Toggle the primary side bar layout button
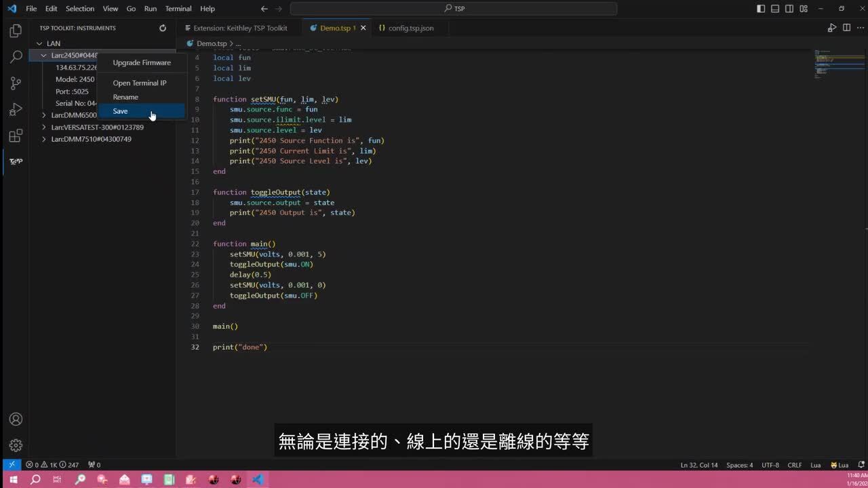 (760, 9)
